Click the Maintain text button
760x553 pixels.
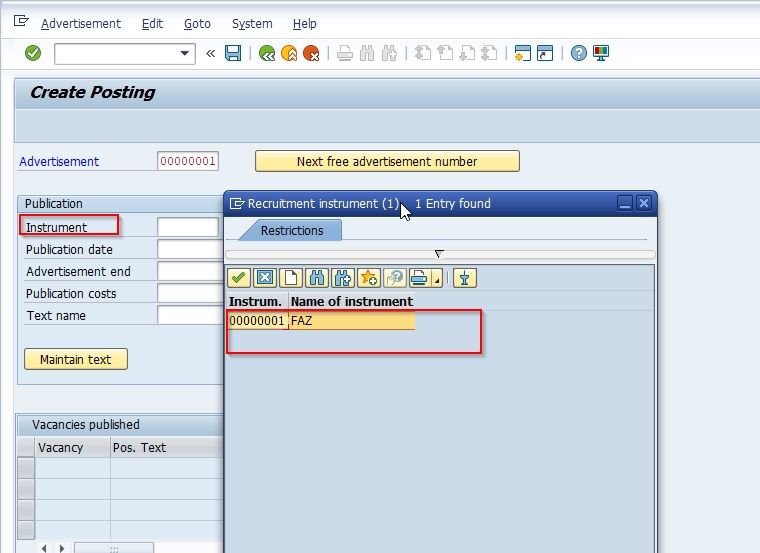[x=76, y=359]
